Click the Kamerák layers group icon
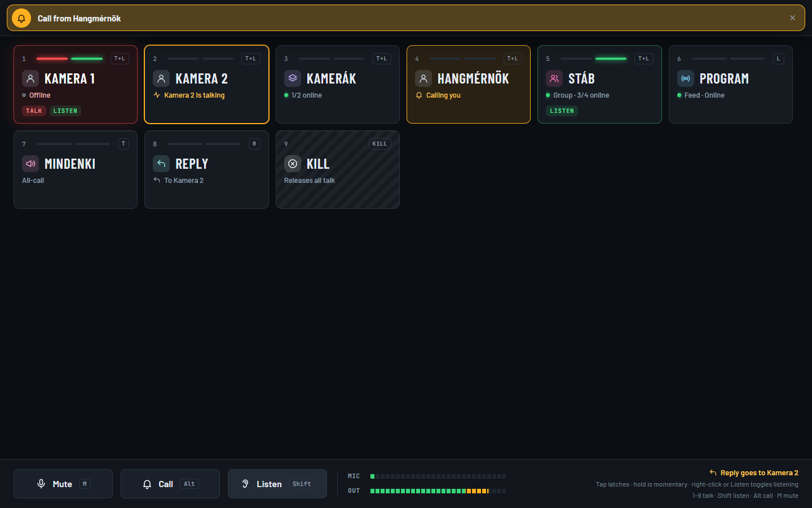Image resolution: width=812 pixels, height=508 pixels. (292, 78)
